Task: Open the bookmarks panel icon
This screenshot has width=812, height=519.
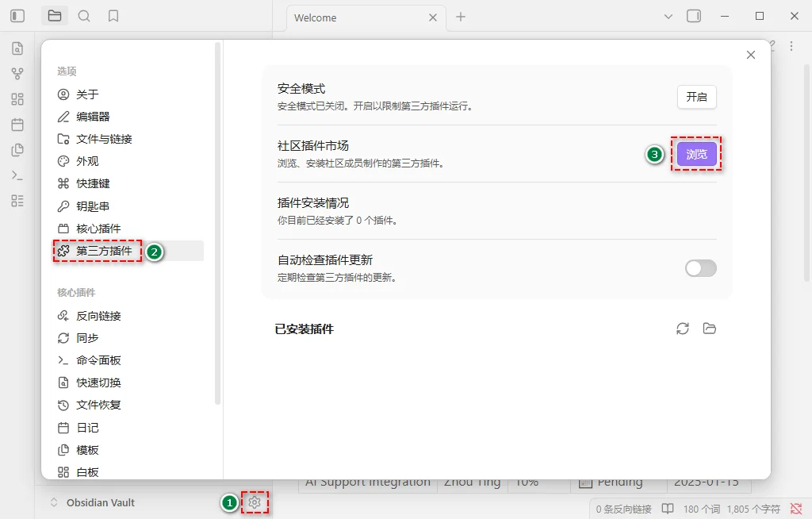Action: click(113, 16)
